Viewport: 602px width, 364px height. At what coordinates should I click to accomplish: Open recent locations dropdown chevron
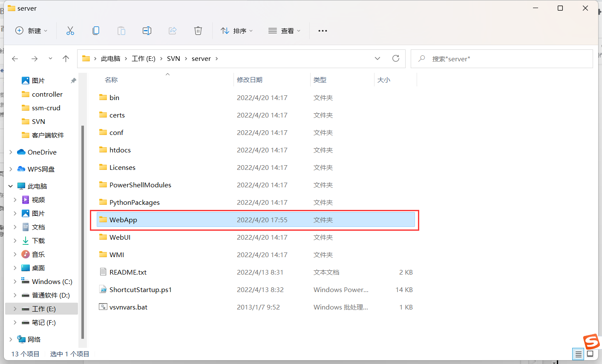pos(50,59)
